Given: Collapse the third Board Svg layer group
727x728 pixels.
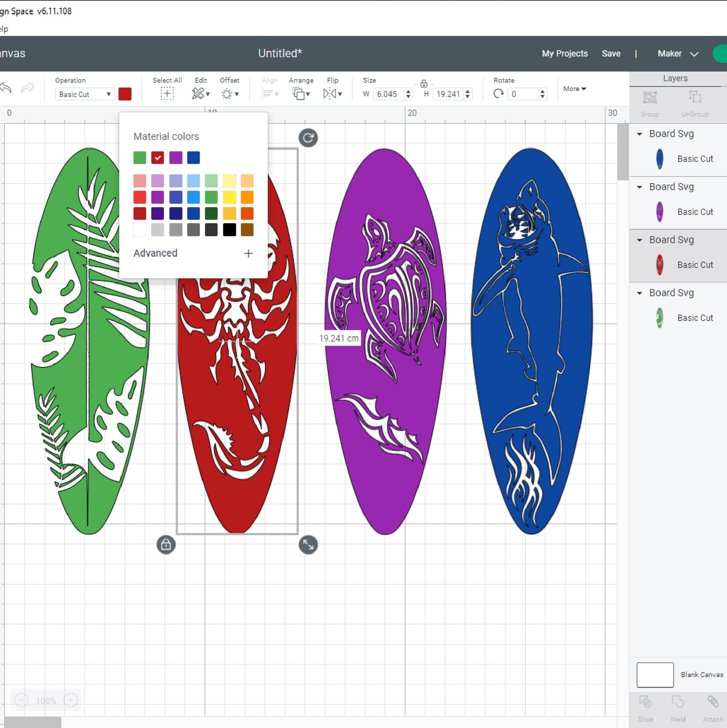Looking at the screenshot, I should tap(639, 240).
